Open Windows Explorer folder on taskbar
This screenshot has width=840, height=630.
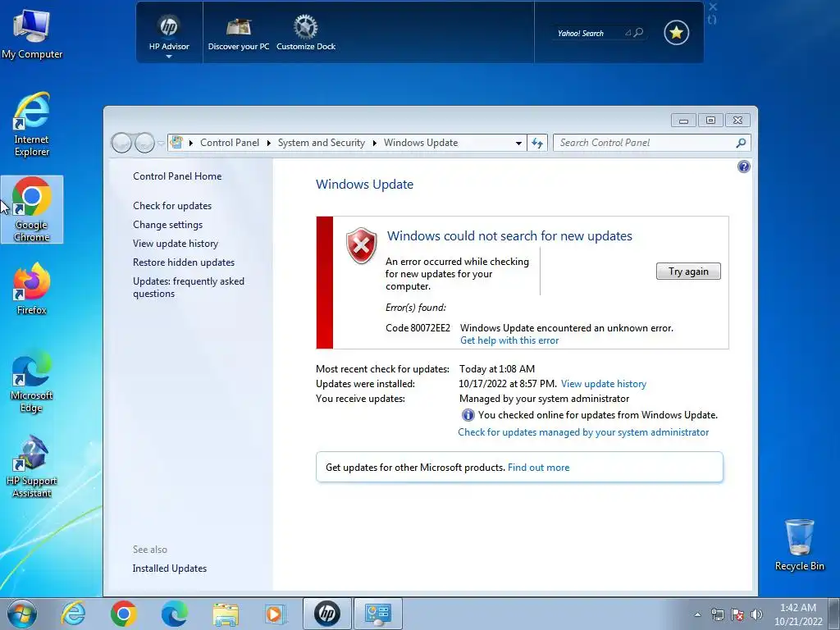[x=226, y=614]
